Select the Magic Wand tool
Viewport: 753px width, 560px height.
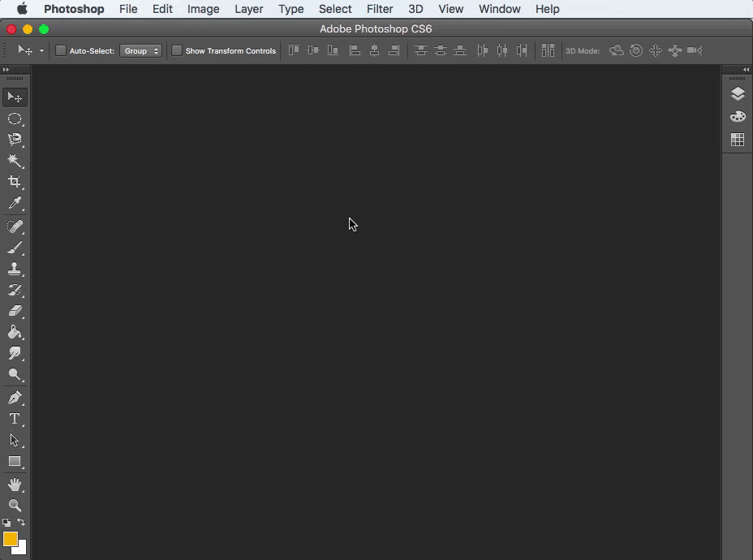click(15, 161)
